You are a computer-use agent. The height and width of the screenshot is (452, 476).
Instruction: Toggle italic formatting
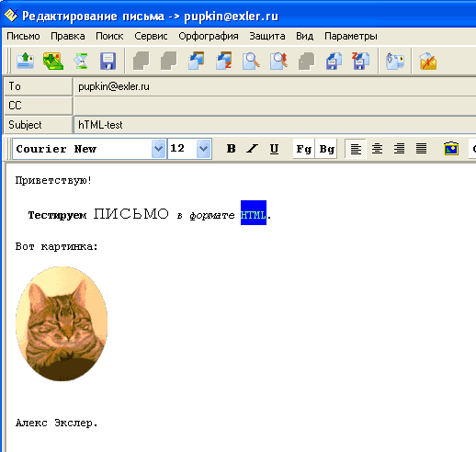[252, 149]
